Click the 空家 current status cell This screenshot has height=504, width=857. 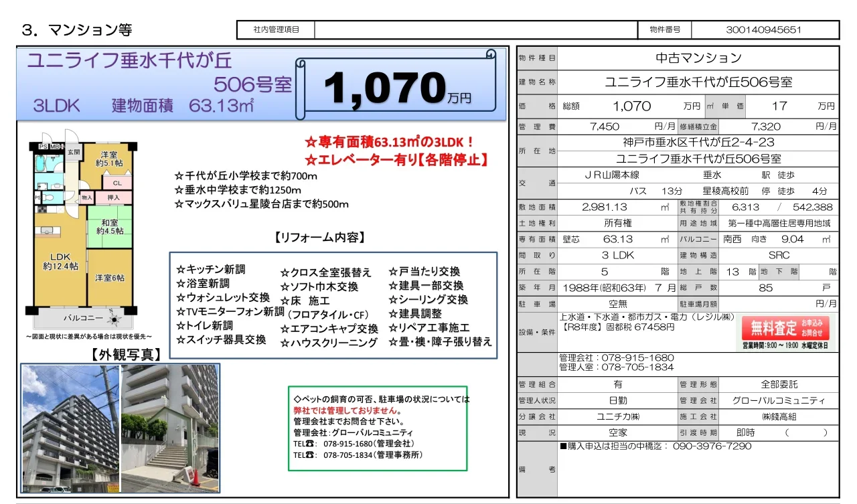click(617, 432)
